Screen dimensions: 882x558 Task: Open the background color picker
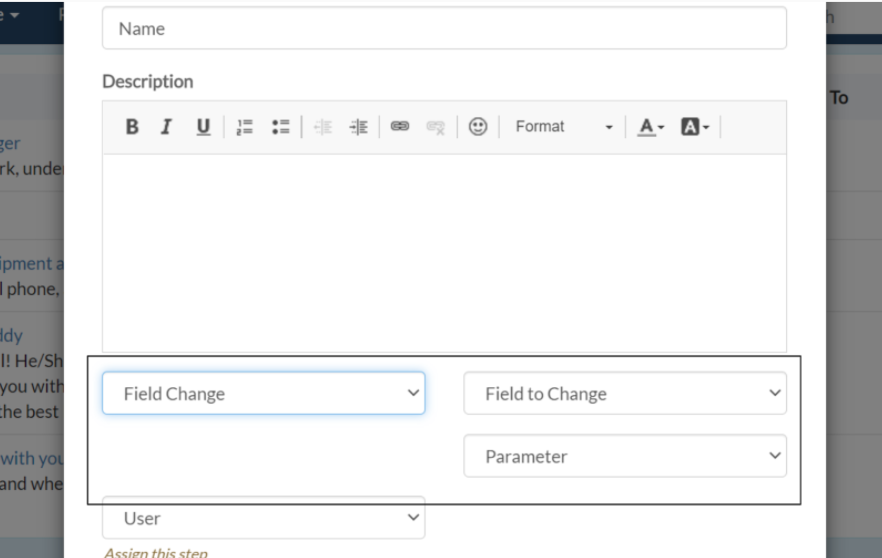[695, 127]
